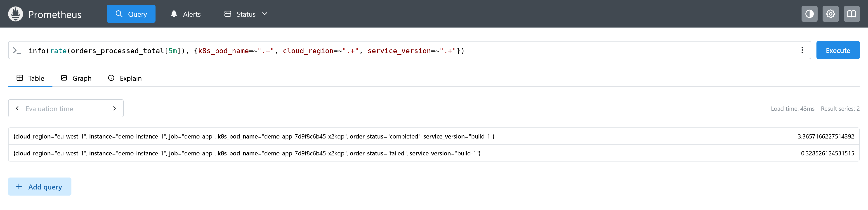
Task: Click the value 0.328526124531515
Action: pyautogui.click(x=827, y=153)
